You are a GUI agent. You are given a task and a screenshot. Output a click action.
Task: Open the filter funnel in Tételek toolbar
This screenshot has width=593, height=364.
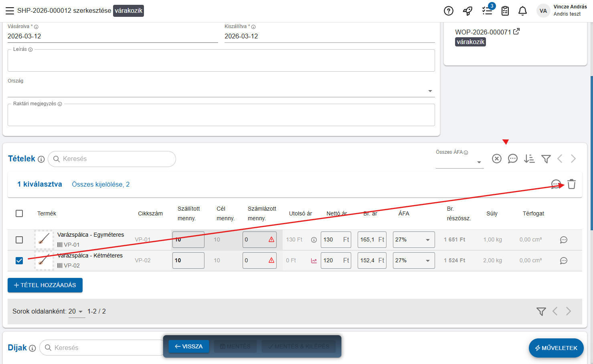point(546,159)
